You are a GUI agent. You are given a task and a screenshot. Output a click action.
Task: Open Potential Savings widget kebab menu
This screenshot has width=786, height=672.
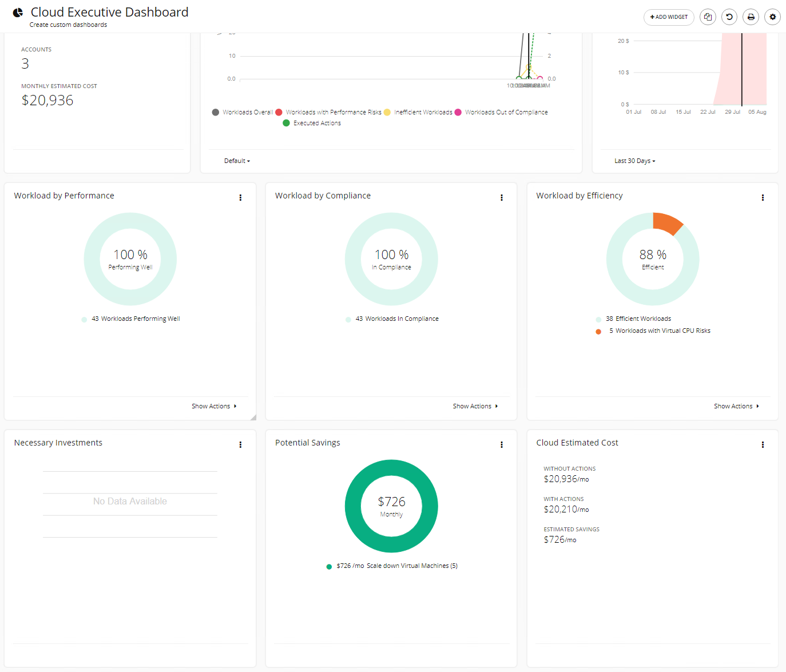(x=502, y=444)
